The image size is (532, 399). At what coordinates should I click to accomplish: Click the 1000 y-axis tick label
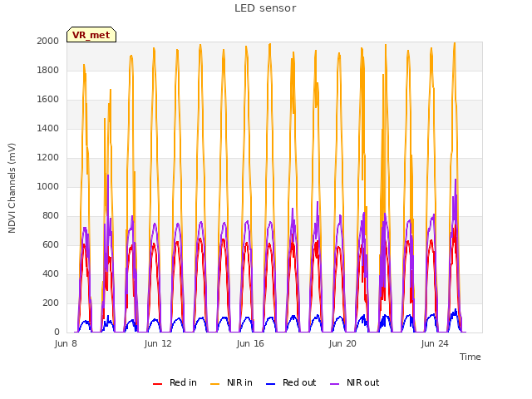48,186
